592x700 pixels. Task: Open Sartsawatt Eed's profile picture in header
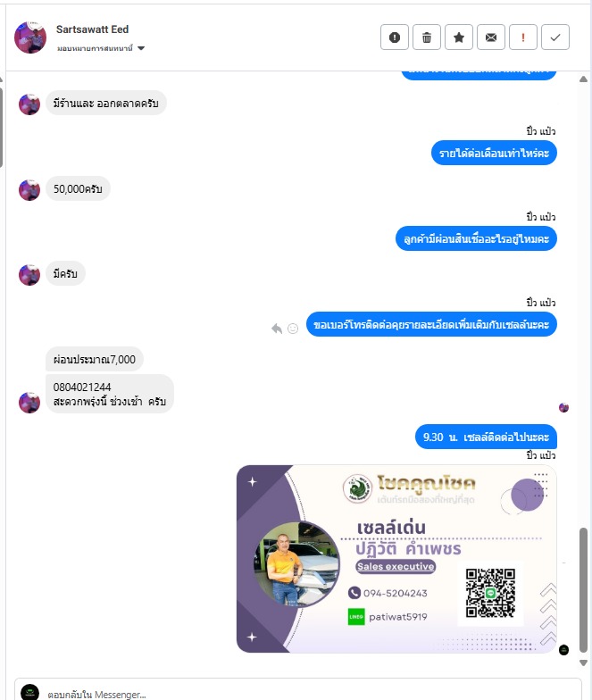point(30,37)
